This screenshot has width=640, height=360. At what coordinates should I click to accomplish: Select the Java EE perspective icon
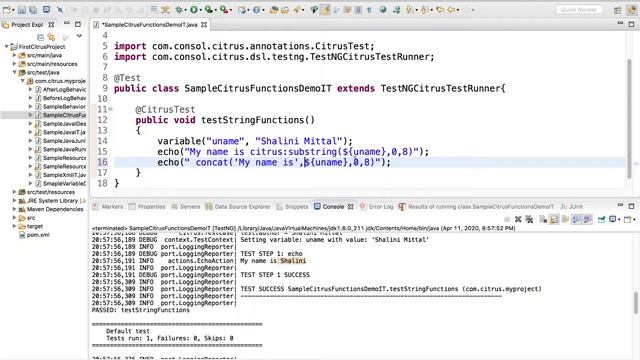pyautogui.click(x=631, y=10)
